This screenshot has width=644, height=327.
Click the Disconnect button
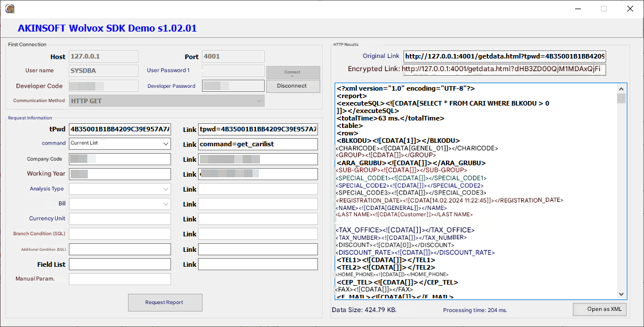click(x=293, y=85)
